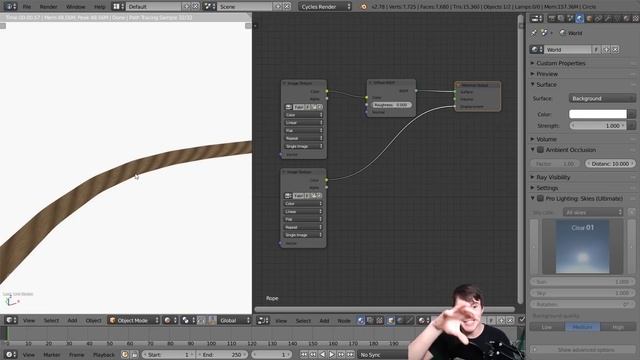Click the Material Output node header
This screenshot has width=640, height=360.
[478, 85]
